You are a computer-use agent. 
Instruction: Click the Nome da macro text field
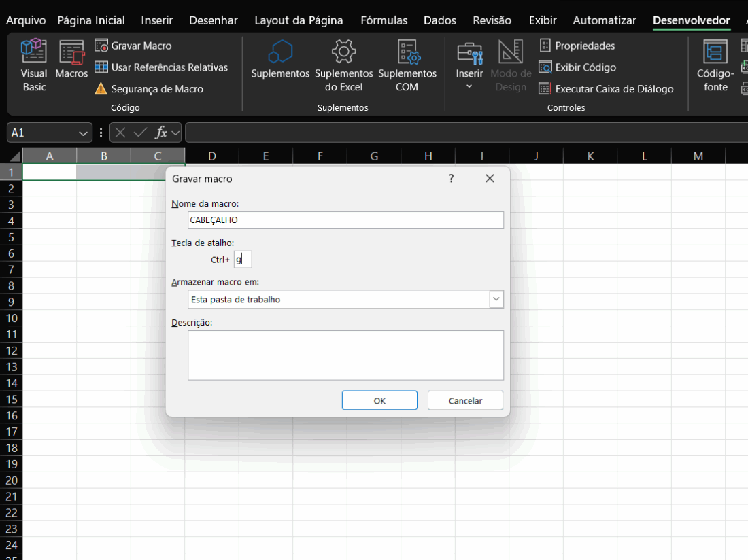click(x=345, y=220)
